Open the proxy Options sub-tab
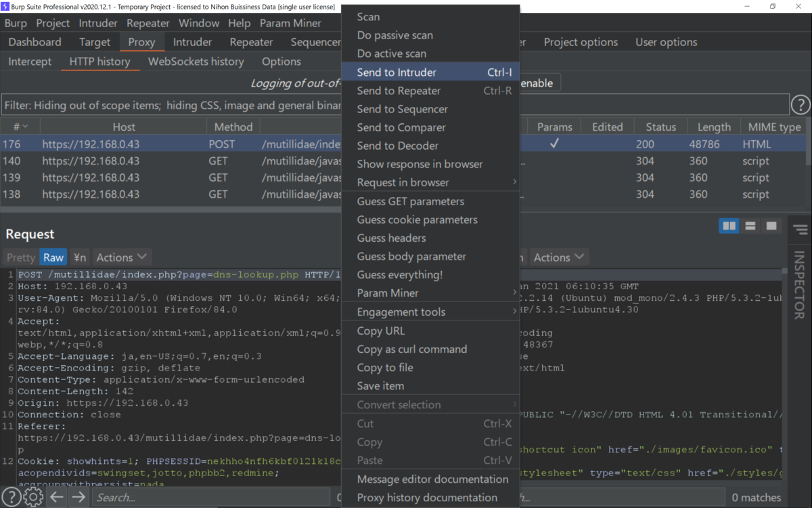The width and height of the screenshot is (812, 508). pos(281,62)
